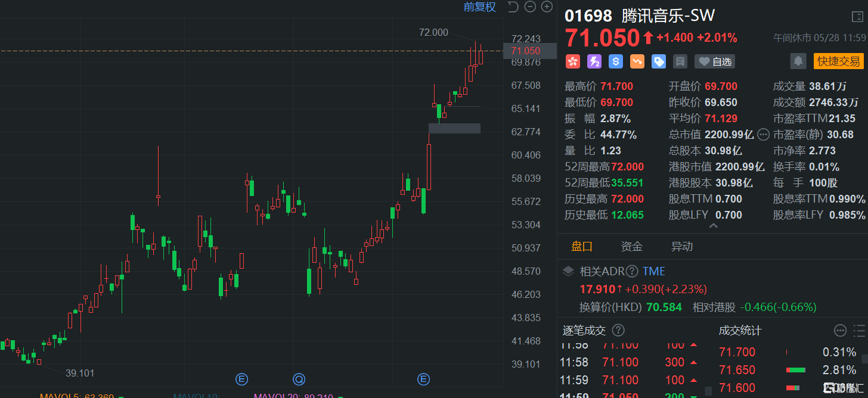Open the TME ADR link

tap(653, 272)
